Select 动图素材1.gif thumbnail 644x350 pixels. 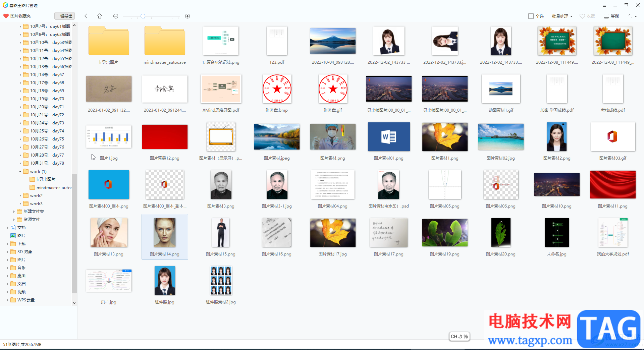pyautogui.click(x=501, y=89)
